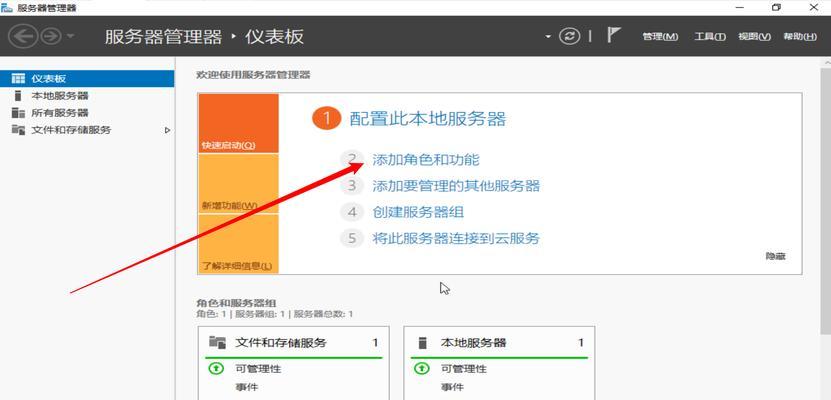The height and width of the screenshot is (400, 831).
Task: Select the 快速启动(Q) tile
Action: 238,123
